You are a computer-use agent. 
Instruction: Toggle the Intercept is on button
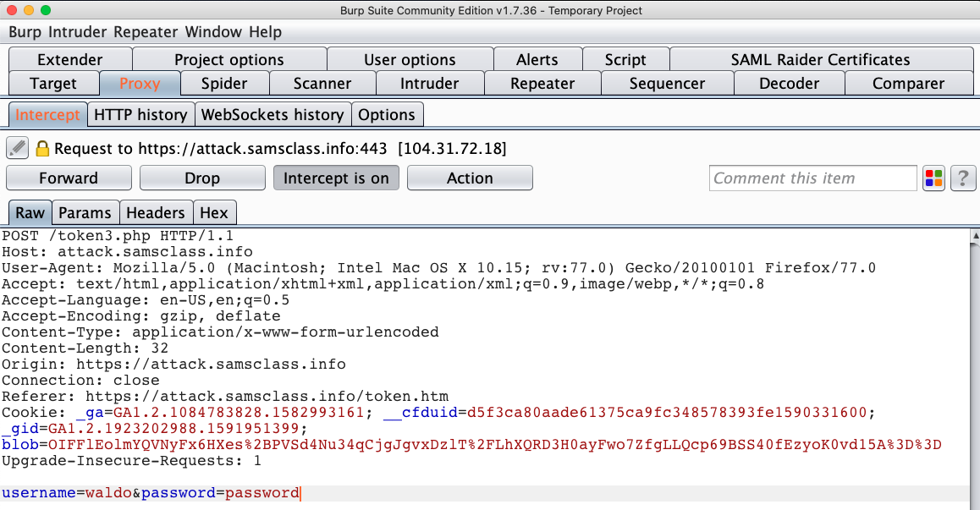click(x=336, y=178)
